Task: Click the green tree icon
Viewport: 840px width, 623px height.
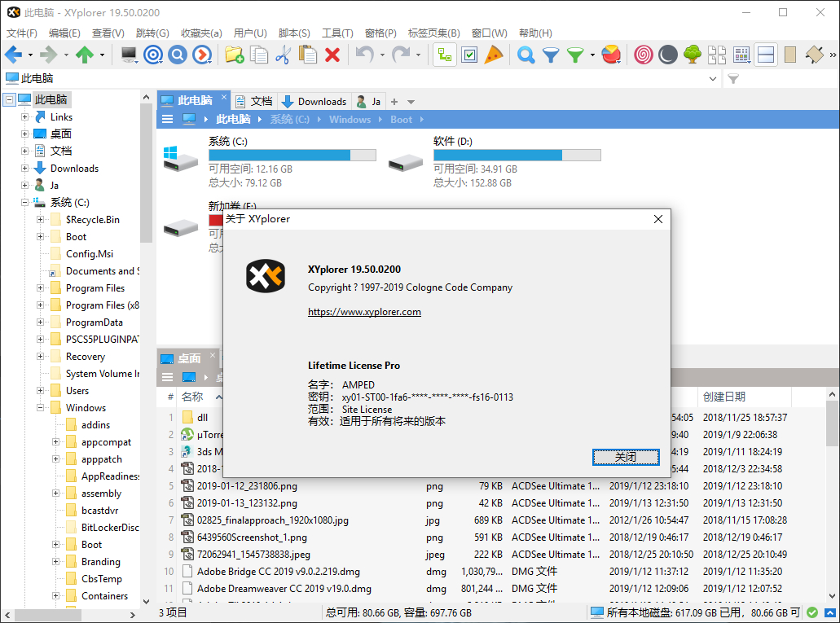Action: click(693, 55)
